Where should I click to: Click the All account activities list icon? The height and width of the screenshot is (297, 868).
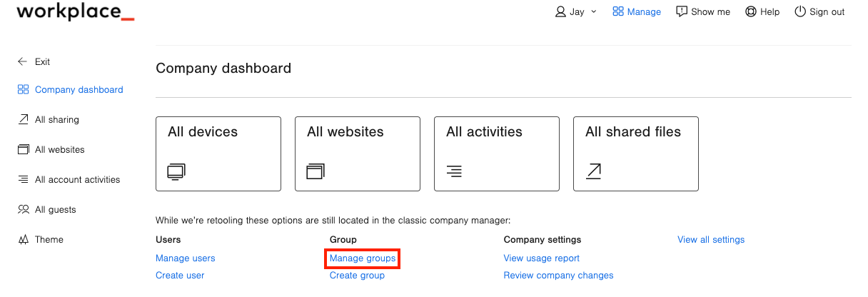23,180
